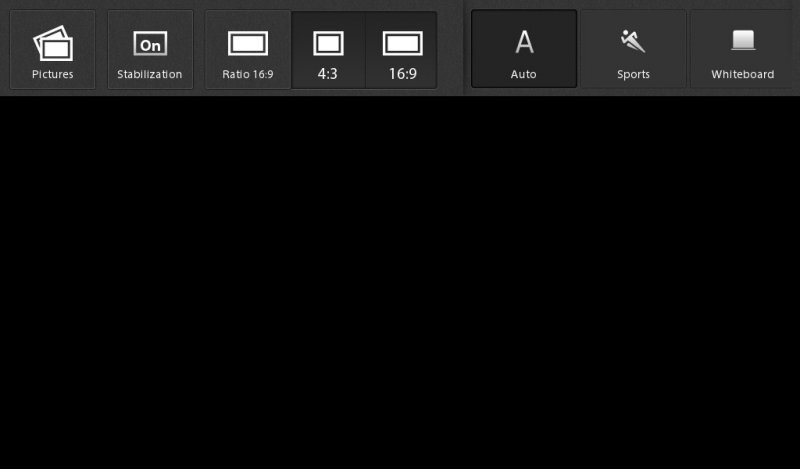Click the Pictures text label
The height and width of the screenshot is (469, 800).
(53, 75)
